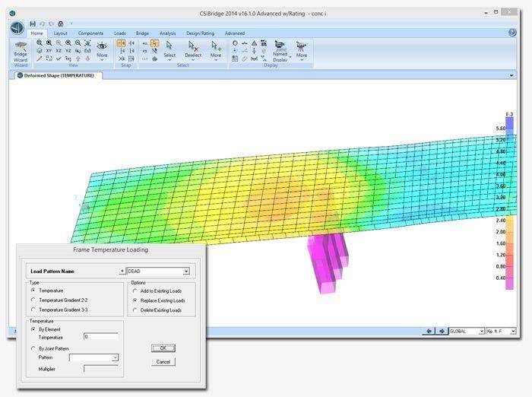Screen dimensions: 532x397
Task: Switch to the Components ribbon tab
Action: coord(90,33)
